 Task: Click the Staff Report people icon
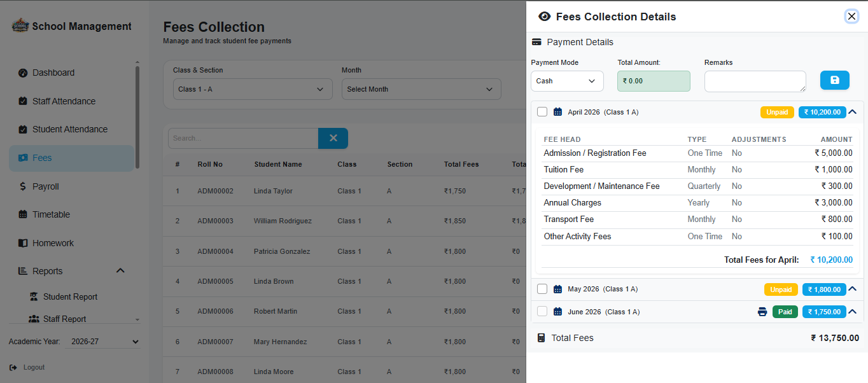point(34,319)
